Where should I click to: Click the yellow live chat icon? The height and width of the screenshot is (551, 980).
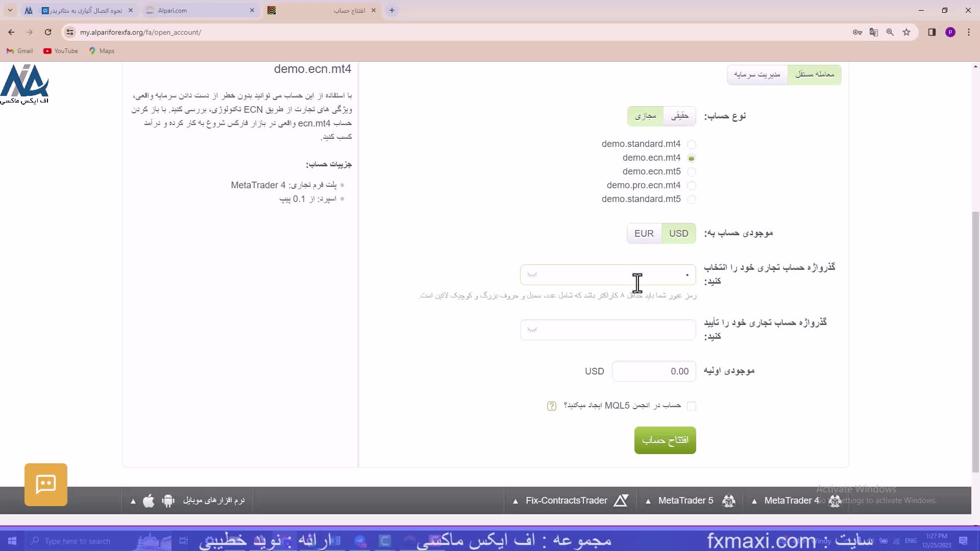[x=46, y=484]
